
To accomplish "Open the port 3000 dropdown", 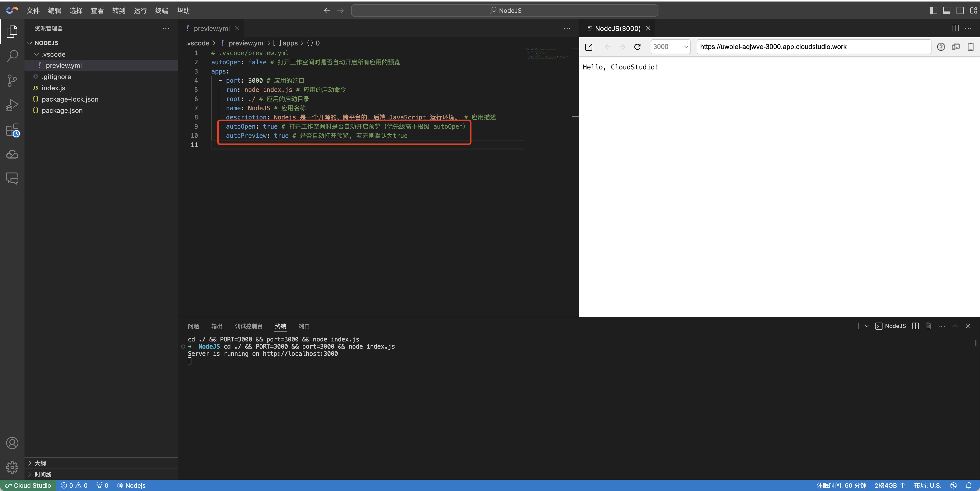I will pos(670,47).
